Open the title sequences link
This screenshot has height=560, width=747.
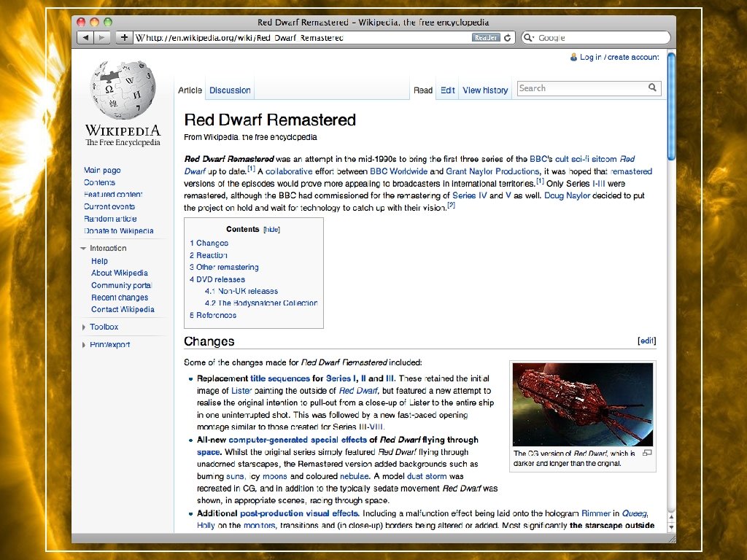(280, 378)
